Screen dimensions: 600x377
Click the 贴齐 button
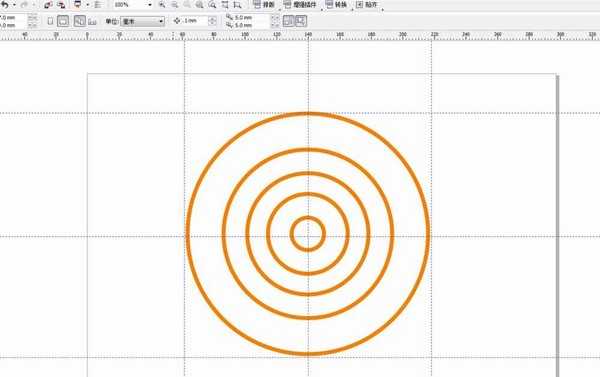pyautogui.click(x=367, y=5)
